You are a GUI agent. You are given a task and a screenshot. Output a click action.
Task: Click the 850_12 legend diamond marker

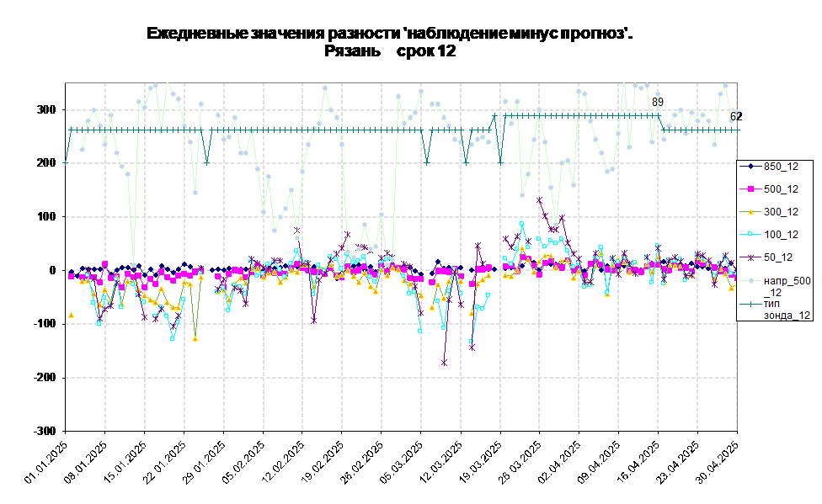click(750, 167)
